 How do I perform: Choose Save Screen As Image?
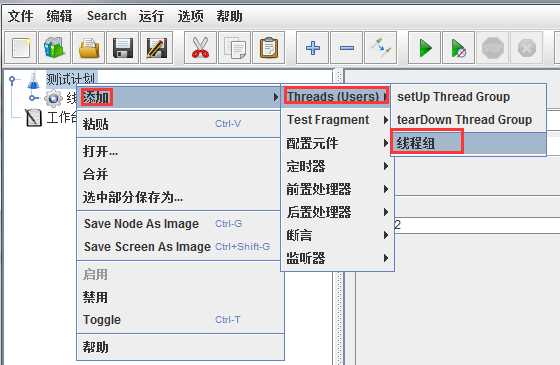click(x=179, y=246)
